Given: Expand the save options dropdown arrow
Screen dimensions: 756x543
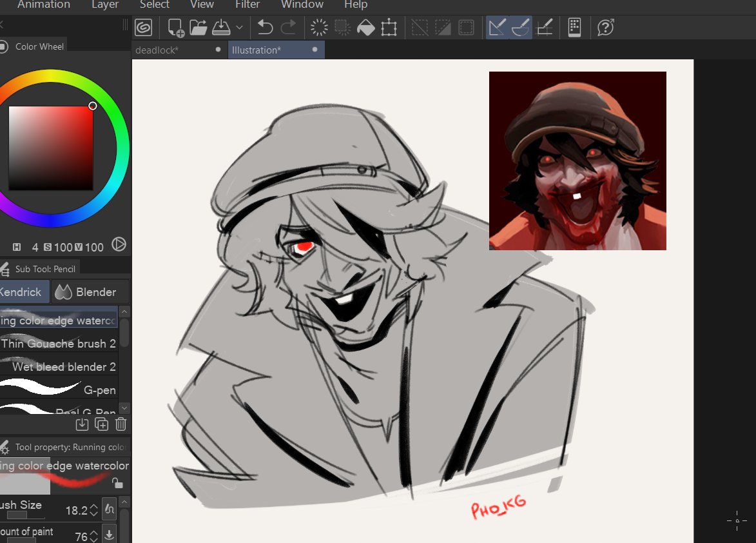Looking at the screenshot, I should 239,28.
